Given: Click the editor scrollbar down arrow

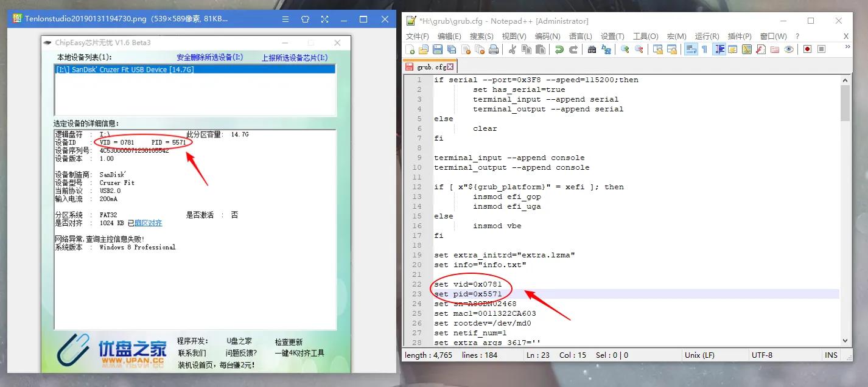Looking at the screenshot, I should [845, 341].
